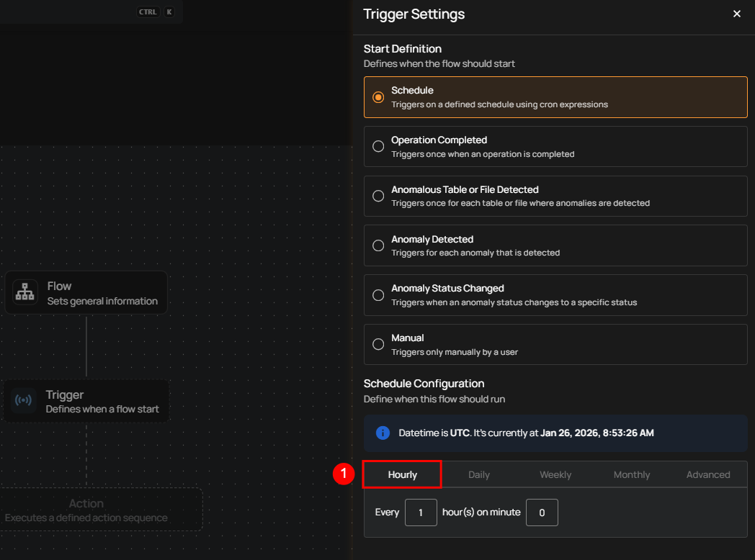Click the hours interval input field
This screenshot has width=755, height=560.
point(421,512)
